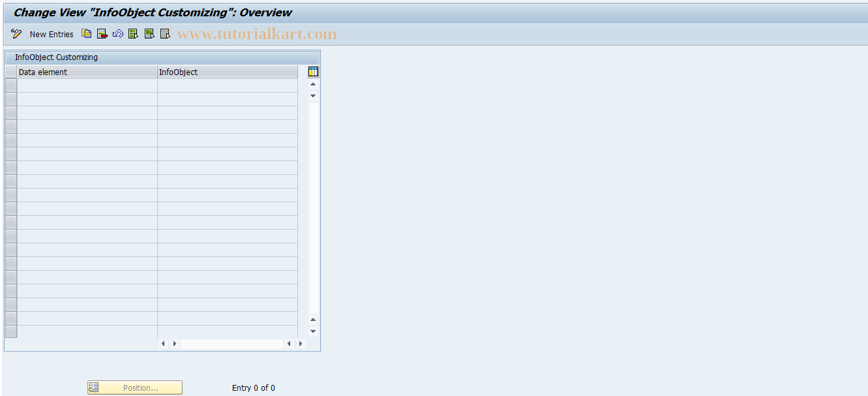Screen dimensions: 868x396
Task: Click first row Data element cell
Action: click(87, 85)
